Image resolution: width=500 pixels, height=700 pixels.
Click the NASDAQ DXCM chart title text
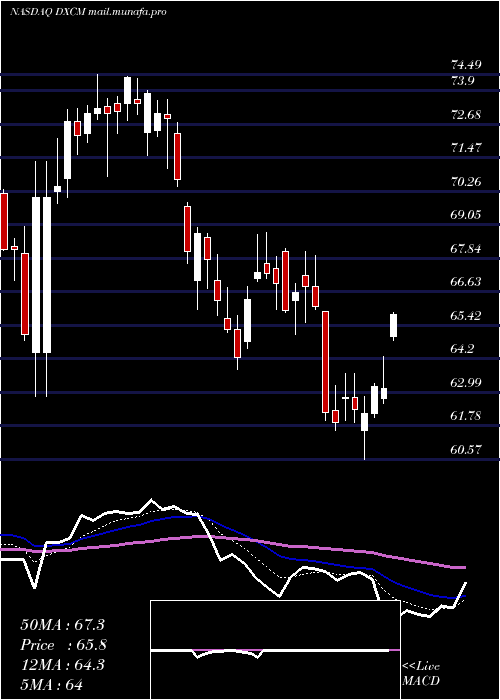88,12
